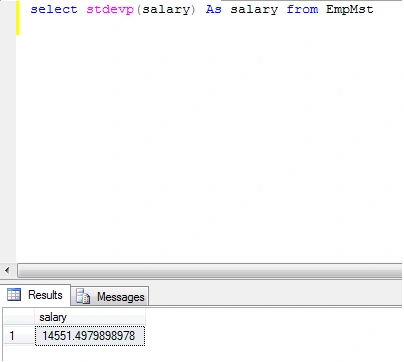Click the select keyword in query
Image resolution: width=404 pixels, height=362 pixels.
coord(54,9)
